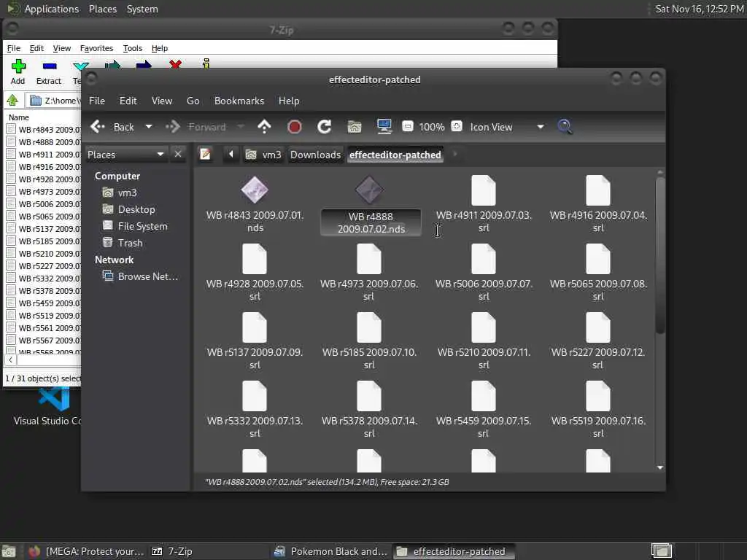Click the Downloads path bar button
Image resolution: width=747 pixels, height=560 pixels.
click(x=315, y=155)
